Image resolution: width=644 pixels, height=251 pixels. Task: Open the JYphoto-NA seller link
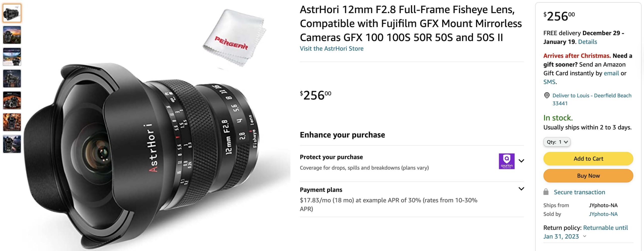[603, 214]
